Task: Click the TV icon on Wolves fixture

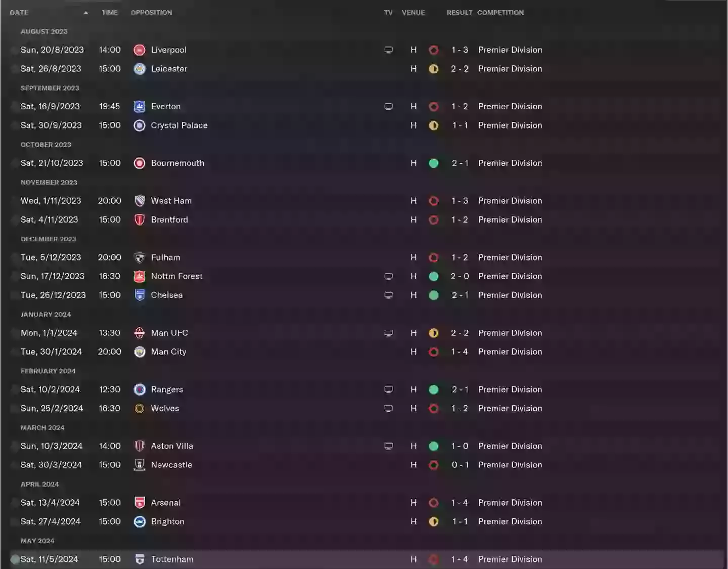Action: point(388,409)
